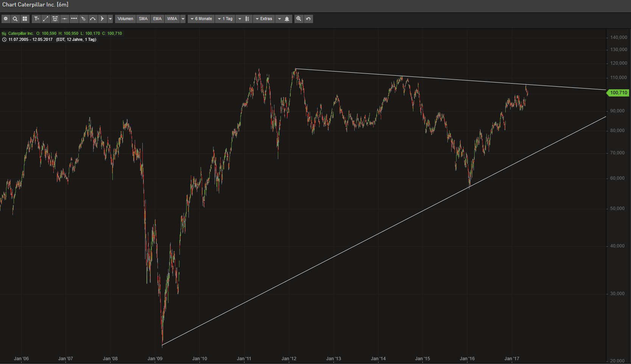Toggle the SMA indicator
Screen dimensions: 631x364
pos(143,19)
